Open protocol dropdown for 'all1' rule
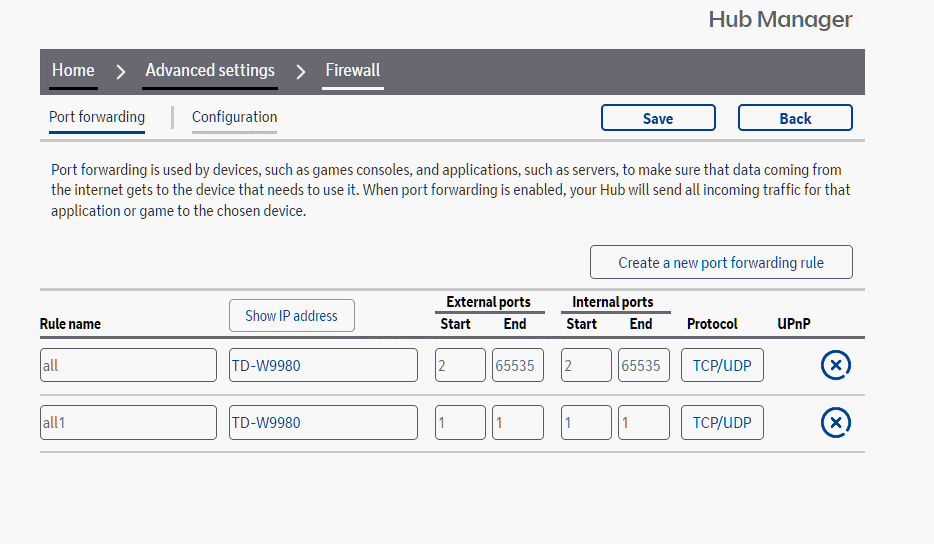The width and height of the screenshot is (934, 544). click(x=722, y=423)
